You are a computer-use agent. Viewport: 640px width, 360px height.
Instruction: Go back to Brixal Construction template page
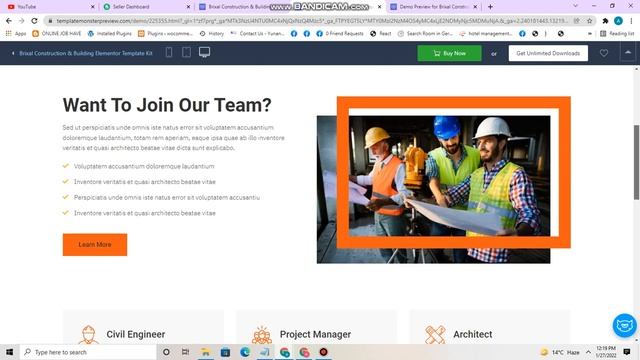(x=82, y=53)
